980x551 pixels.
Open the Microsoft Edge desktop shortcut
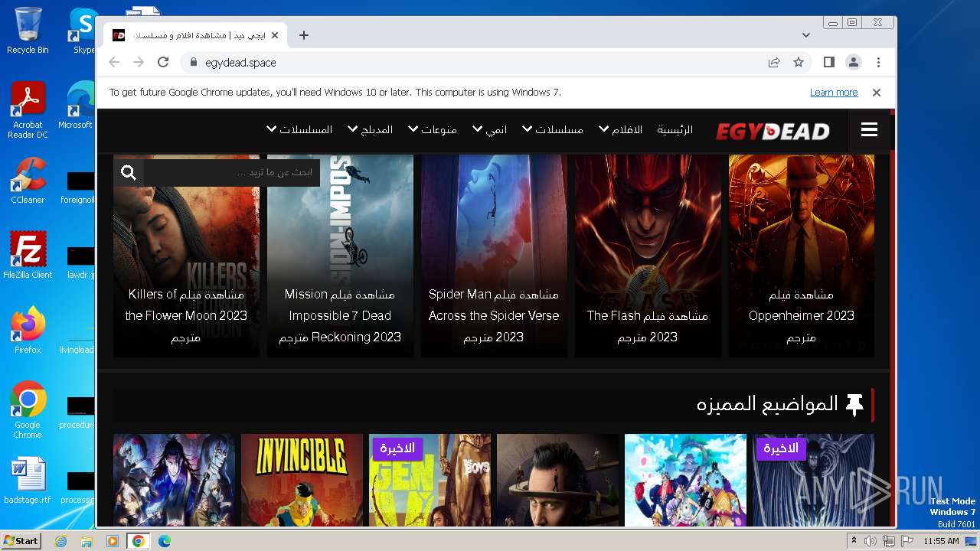(79, 106)
